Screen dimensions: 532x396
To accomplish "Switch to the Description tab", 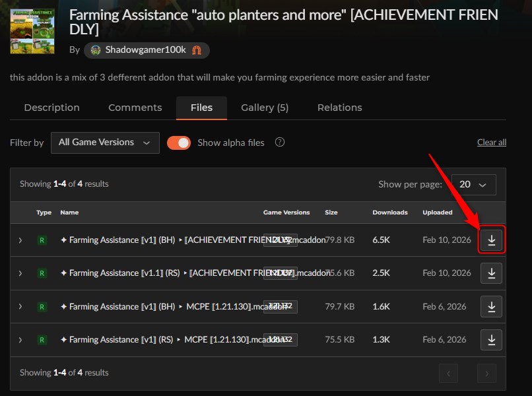I will 52,108.
